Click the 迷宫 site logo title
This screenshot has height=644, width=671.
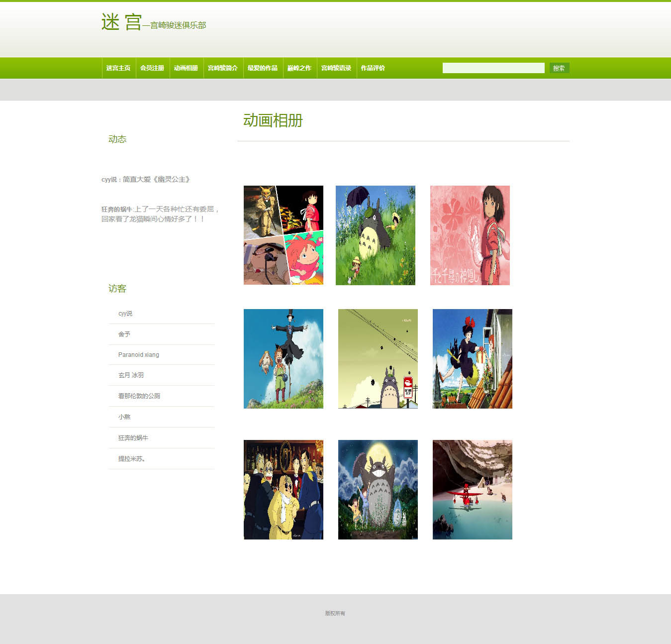[122, 22]
